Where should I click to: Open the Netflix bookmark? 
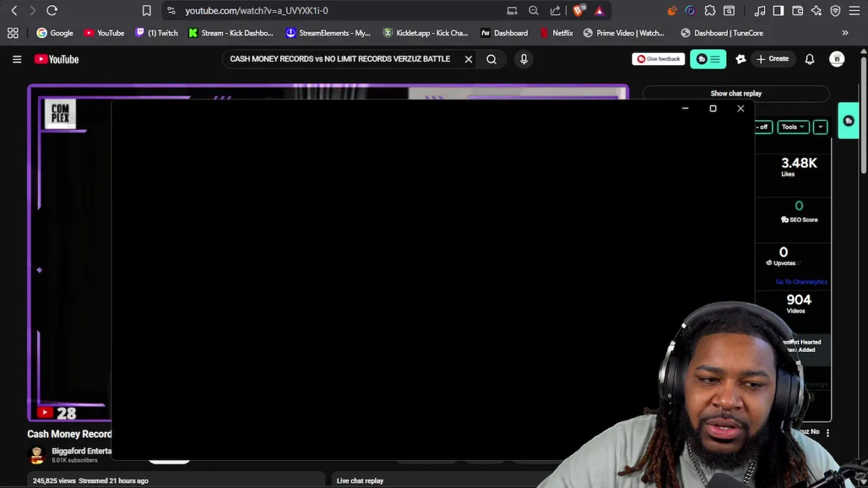557,33
